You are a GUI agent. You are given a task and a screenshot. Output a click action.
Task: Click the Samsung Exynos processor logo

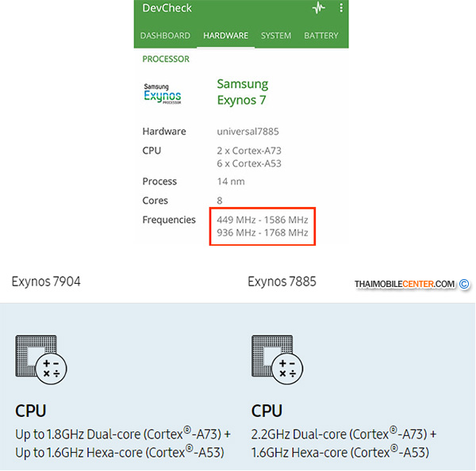(163, 94)
